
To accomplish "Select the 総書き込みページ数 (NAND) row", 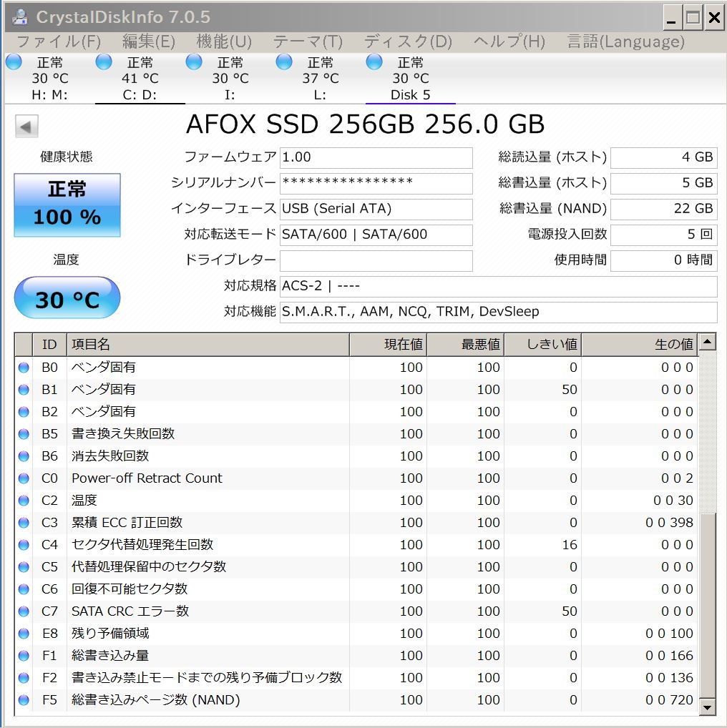I will [x=356, y=700].
